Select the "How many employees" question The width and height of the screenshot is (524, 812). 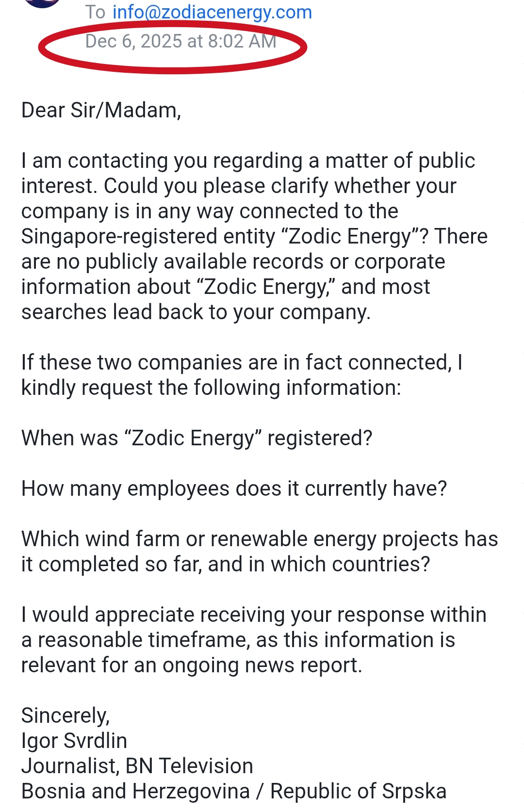click(x=234, y=488)
